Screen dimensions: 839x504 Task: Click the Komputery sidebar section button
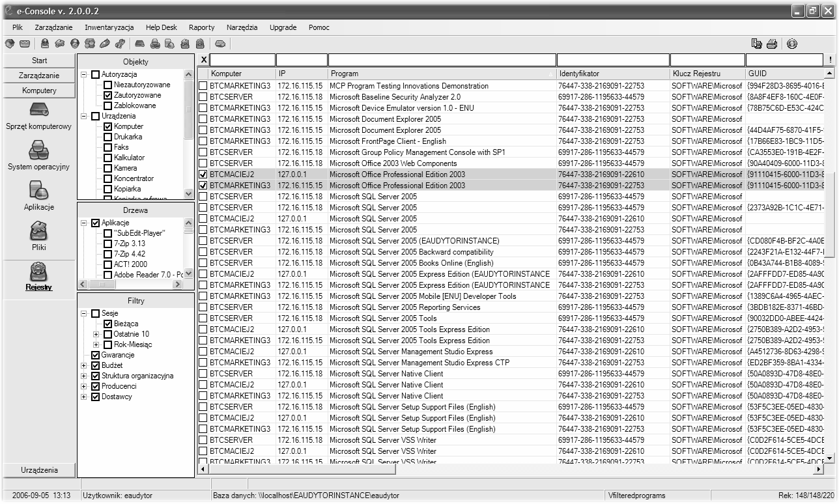[x=39, y=91]
